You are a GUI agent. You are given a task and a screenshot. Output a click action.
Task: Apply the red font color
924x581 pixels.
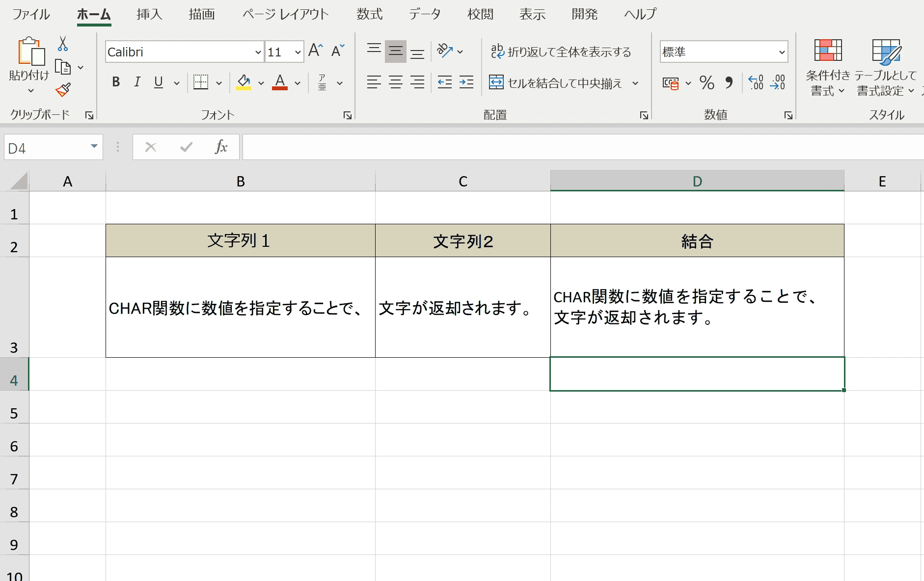click(280, 82)
